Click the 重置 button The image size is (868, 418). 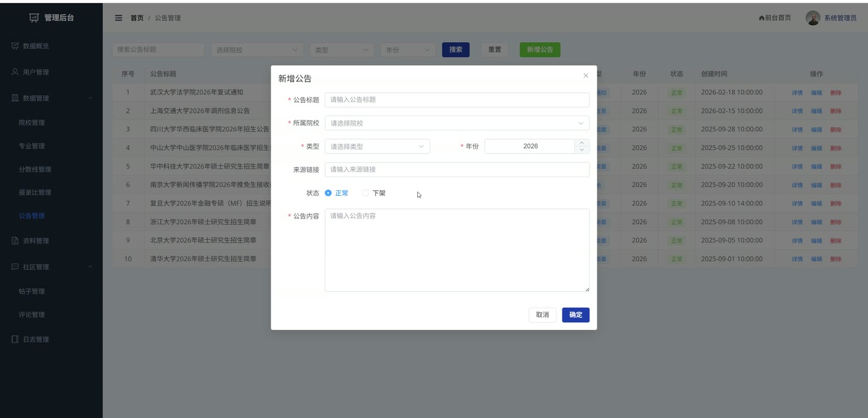pos(494,49)
